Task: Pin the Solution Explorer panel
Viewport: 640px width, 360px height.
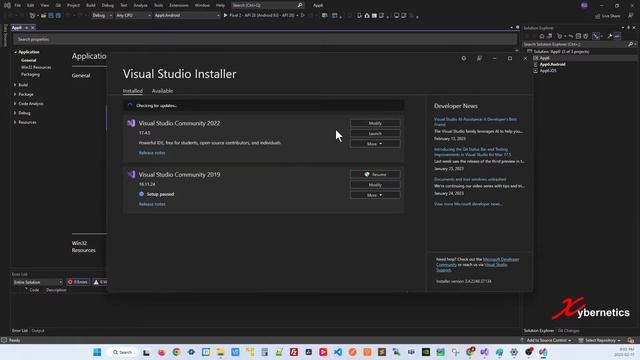Action: coord(629,28)
